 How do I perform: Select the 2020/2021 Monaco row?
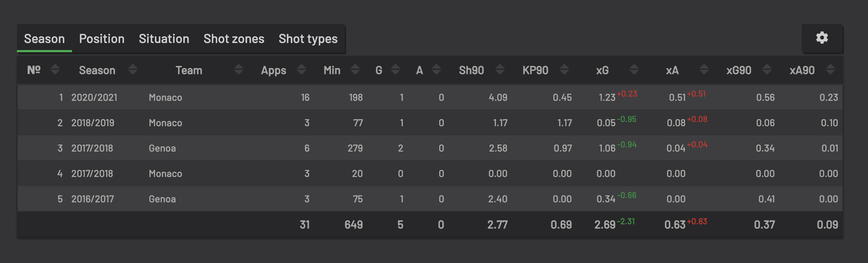click(x=430, y=97)
